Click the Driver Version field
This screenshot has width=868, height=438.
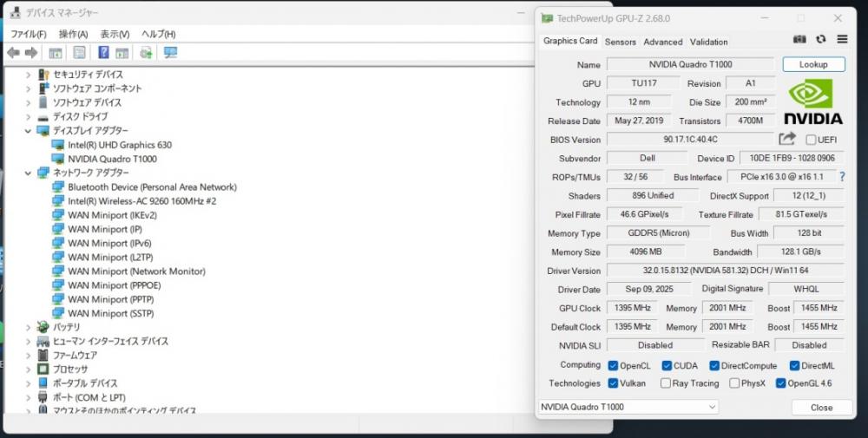coord(725,271)
